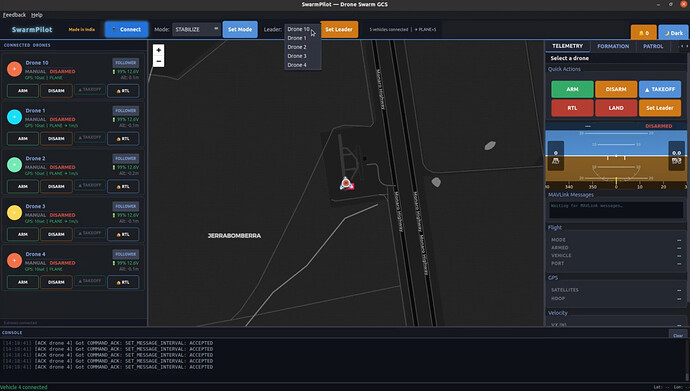Click the Set Mode button
690x391 pixels.
coord(240,29)
